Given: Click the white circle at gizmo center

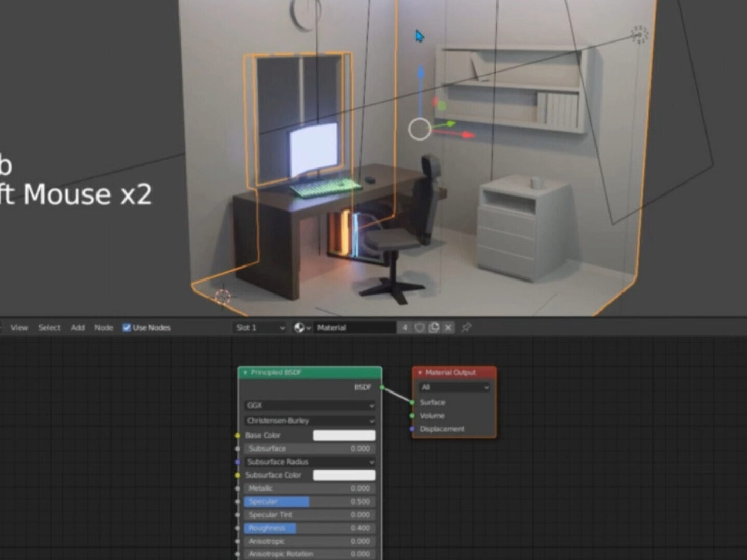Looking at the screenshot, I should [419, 129].
